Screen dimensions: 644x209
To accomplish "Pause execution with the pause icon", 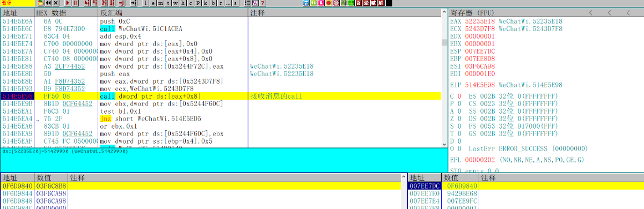I will pyautogui.click(x=75, y=3).
